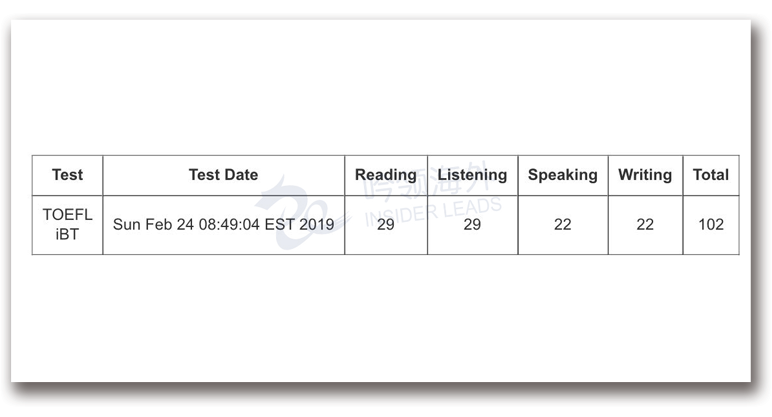The width and height of the screenshot is (772, 417).
Task: Select the Speaking score of 22
Action: (562, 225)
